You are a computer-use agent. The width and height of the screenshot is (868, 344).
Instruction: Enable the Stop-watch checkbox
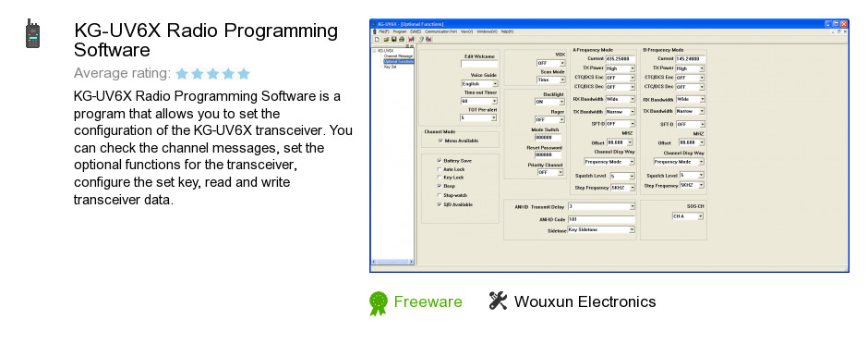click(439, 195)
